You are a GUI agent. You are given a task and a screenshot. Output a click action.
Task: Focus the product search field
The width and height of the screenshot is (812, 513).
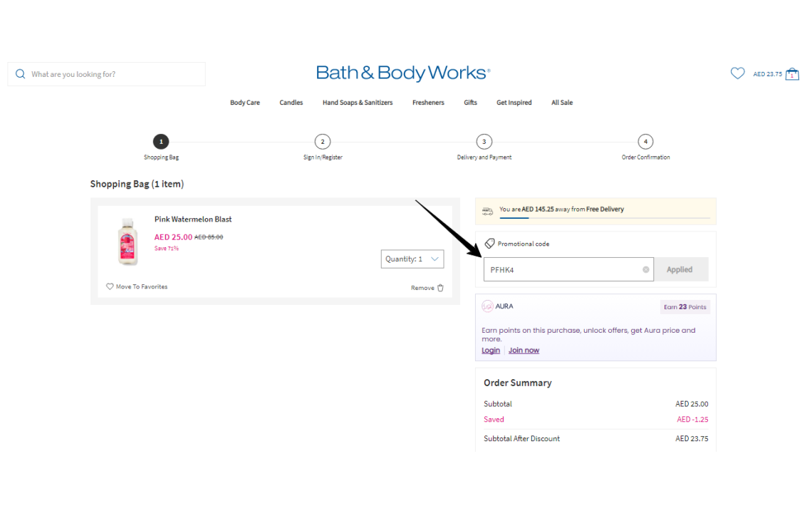[107, 74]
